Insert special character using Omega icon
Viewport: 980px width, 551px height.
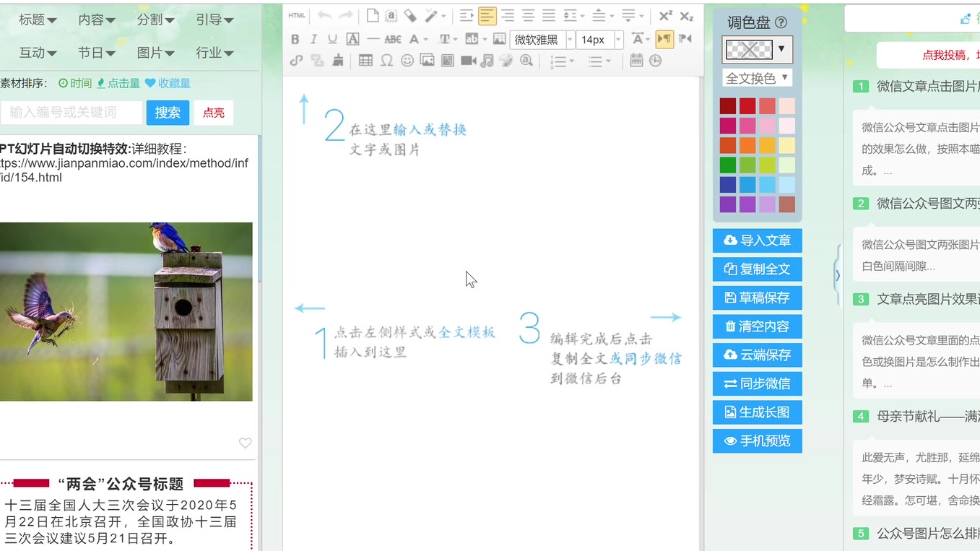[x=386, y=61]
